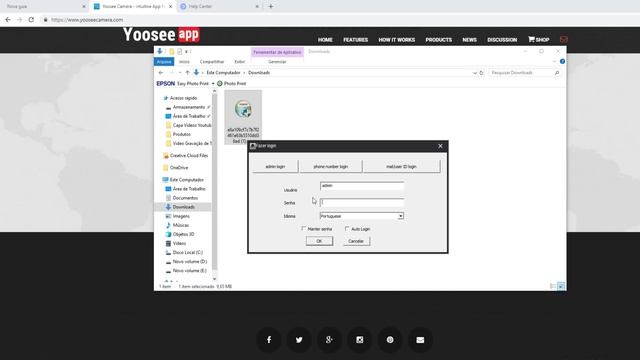Select the phone number login button
640x360 pixels.
pos(331,167)
